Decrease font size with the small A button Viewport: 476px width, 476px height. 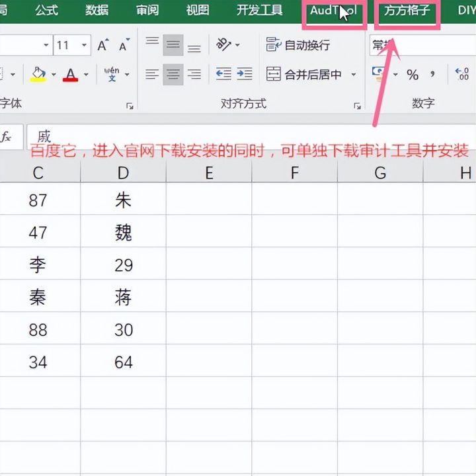(124, 45)
